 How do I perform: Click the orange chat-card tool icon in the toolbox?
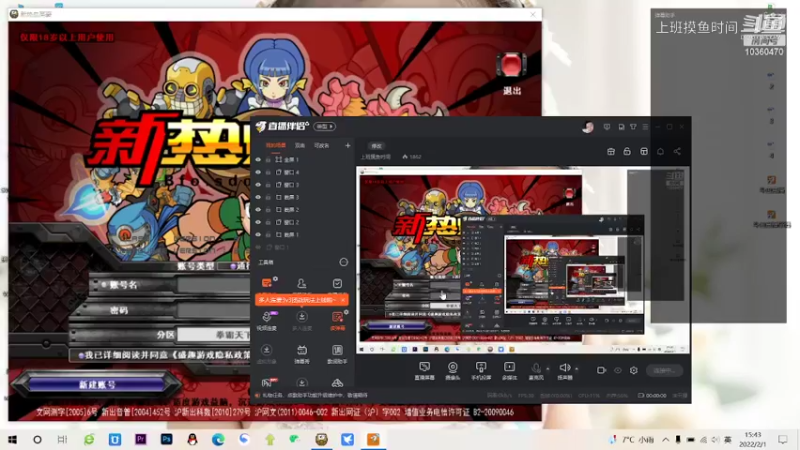(267, 283)
